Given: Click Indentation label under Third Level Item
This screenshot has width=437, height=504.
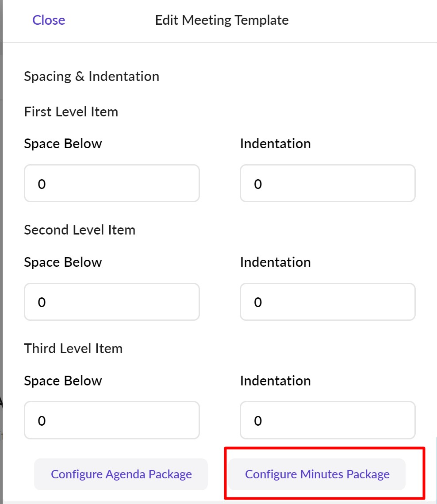Looking at the screenshot, I should pos(275,381).
